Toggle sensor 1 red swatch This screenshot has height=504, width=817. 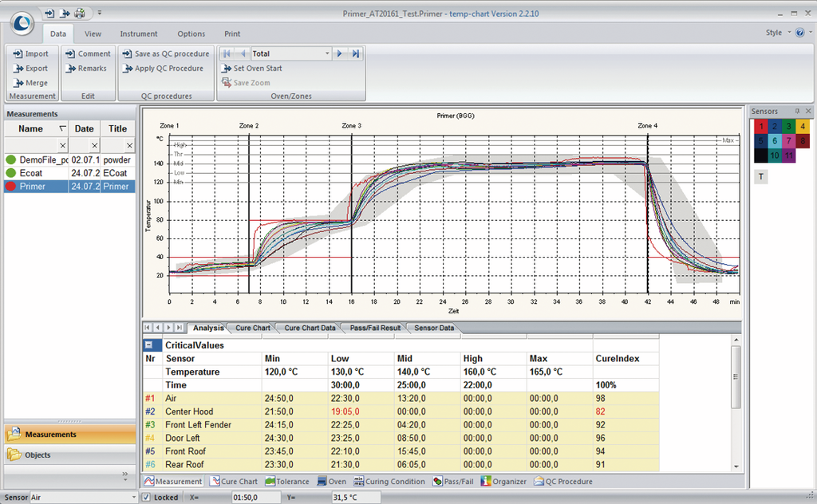click(x=760, y=126)
